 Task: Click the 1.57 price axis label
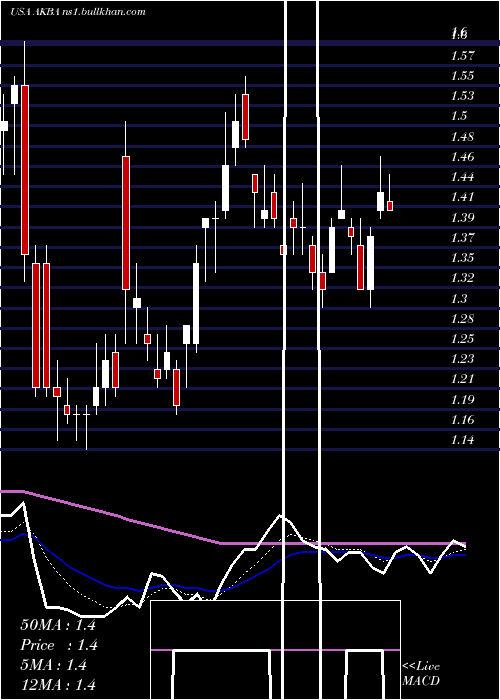[462, 56]
